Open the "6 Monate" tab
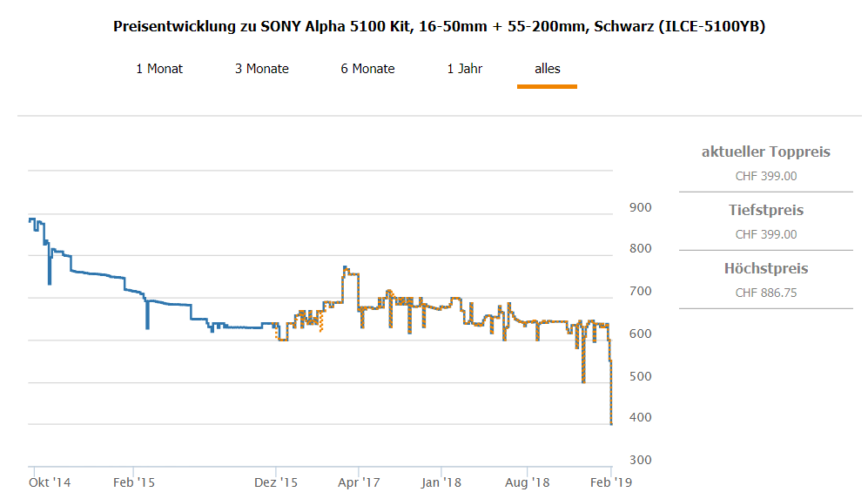868x492 pixels. (367, 69)
